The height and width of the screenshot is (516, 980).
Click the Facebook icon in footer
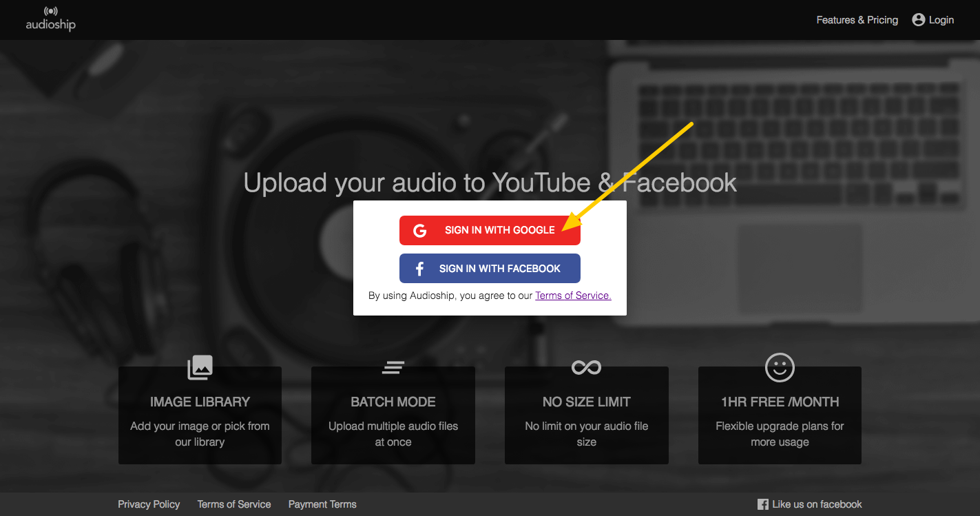tap(762, 504)
